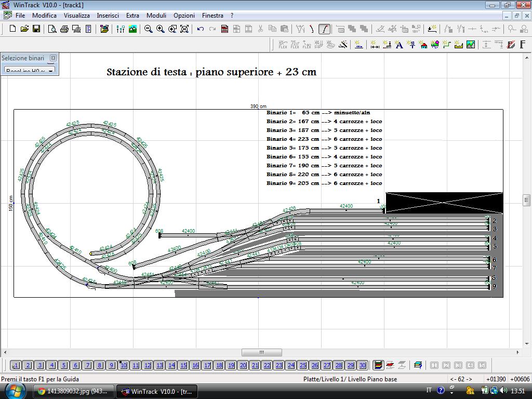The height and width of the screenshot is (399, 532).
Task: Close the Selezione binari panel
Action: 53,58
